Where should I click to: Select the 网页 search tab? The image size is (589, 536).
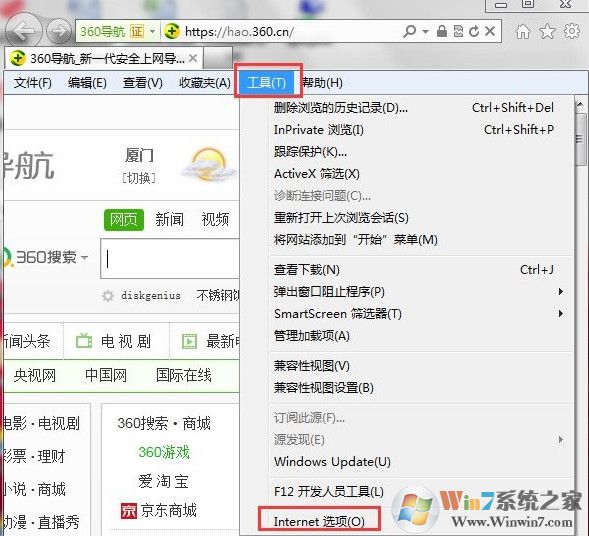pos(124,220)
